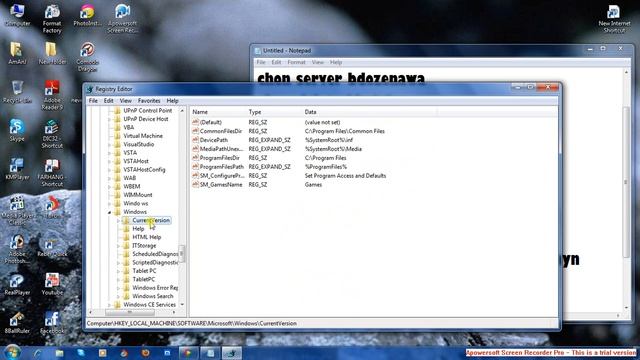Open the Registry Editor File menu

click(x=93, y=100)
